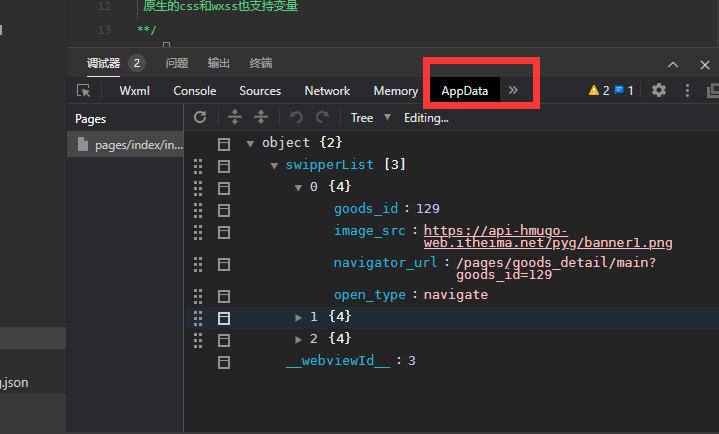
Task: Click the open_type value navigate
Action: tap(456, 295)
